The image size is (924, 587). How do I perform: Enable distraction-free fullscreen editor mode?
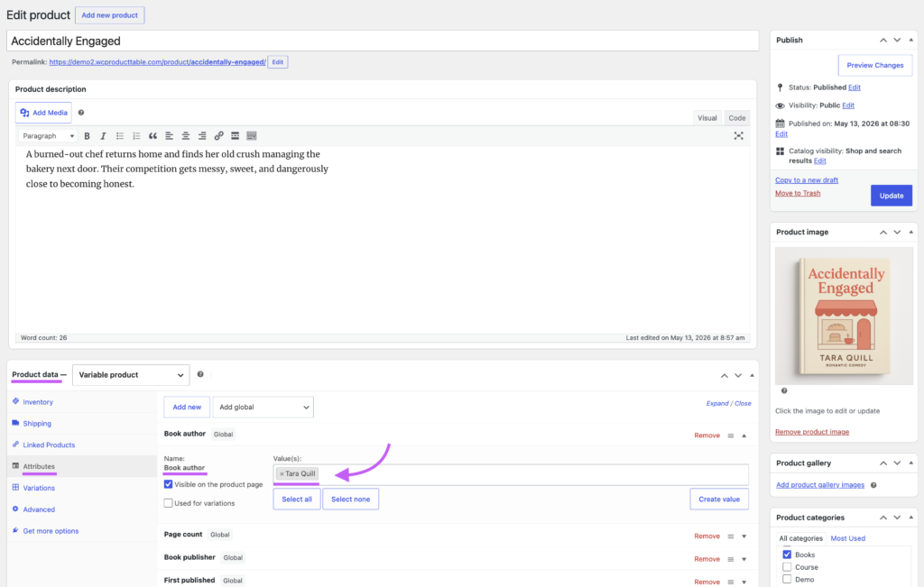pyautogui.click(x=738, y=136)
